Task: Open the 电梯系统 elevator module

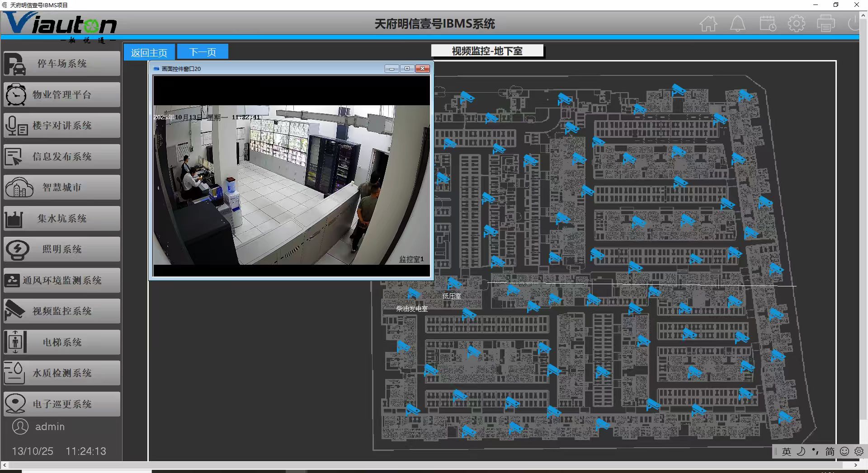Action: 62,342
